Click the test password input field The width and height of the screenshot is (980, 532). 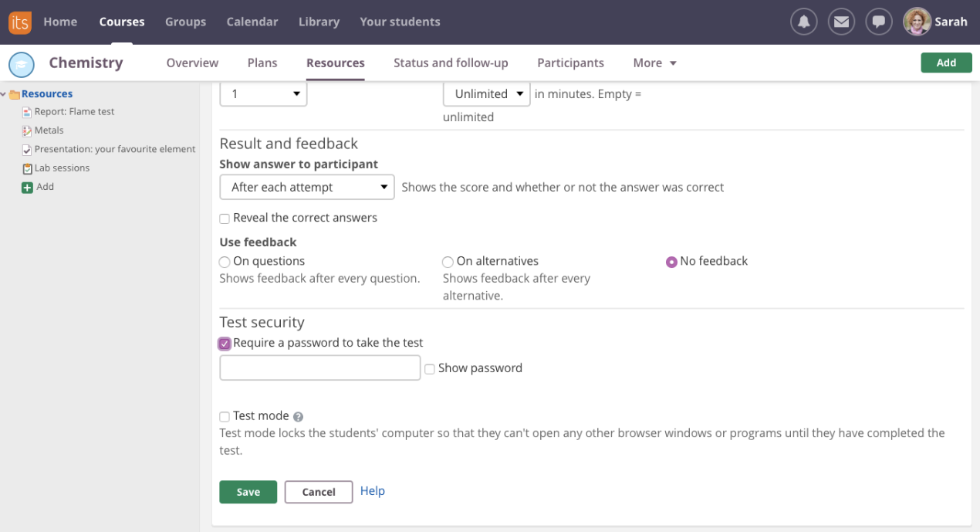point(319,368)
